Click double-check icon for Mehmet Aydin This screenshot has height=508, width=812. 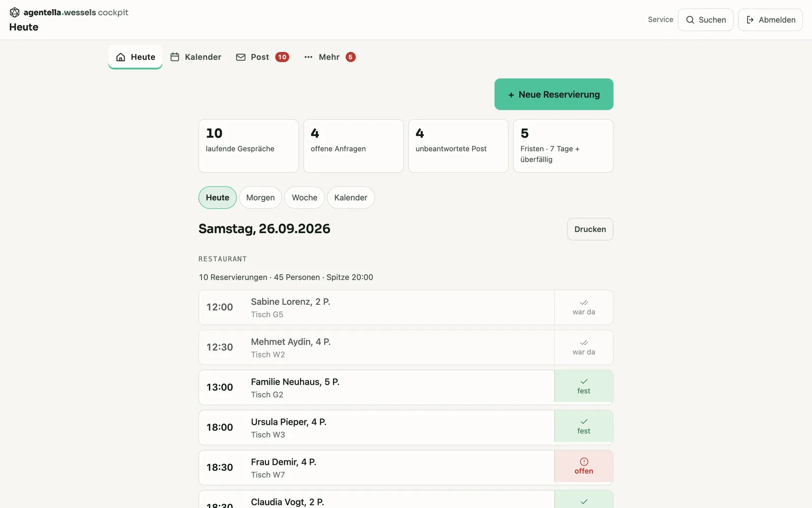pos(584,342)
